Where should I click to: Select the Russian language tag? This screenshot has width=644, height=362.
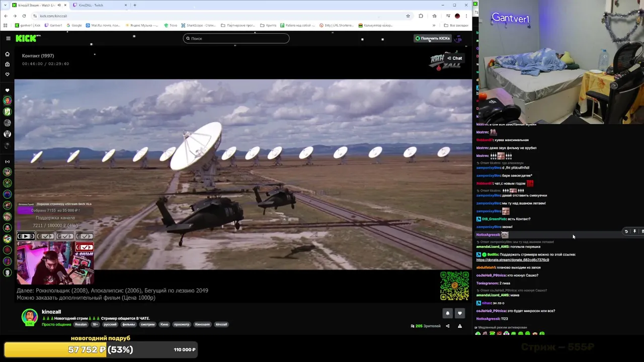click(80, 324)
